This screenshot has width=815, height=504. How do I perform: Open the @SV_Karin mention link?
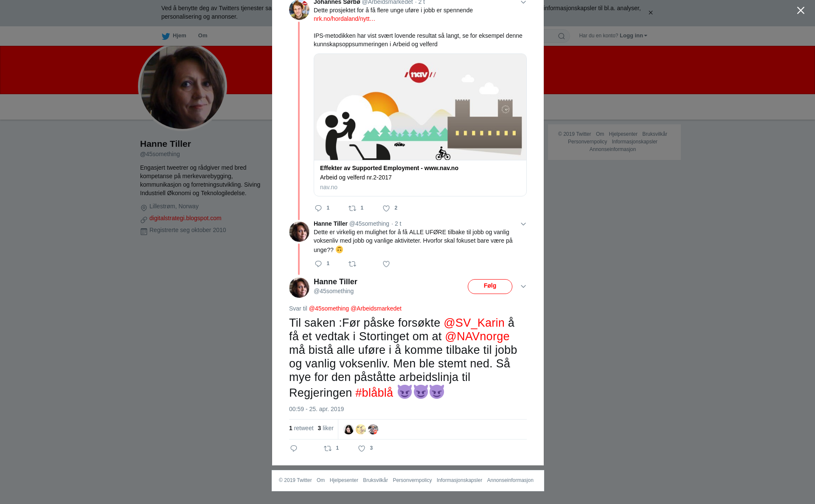pyautogui.click(x=474, y=323)
